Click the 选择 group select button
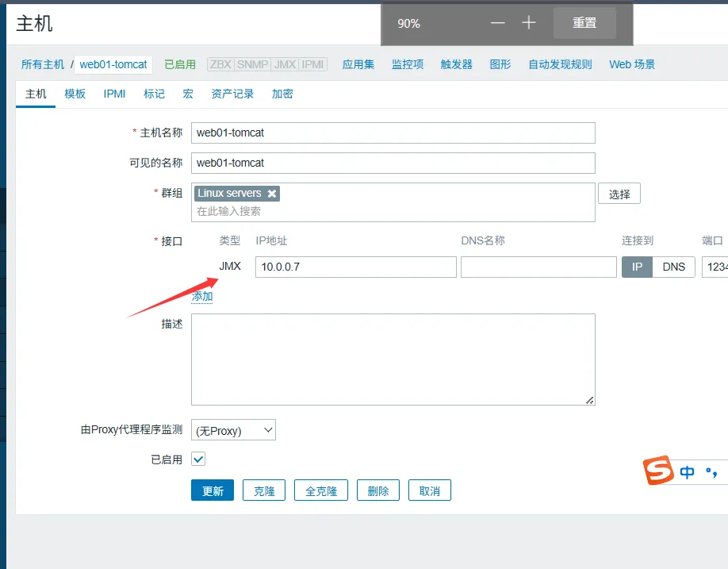The image size is (728, 569). point(619,194)
